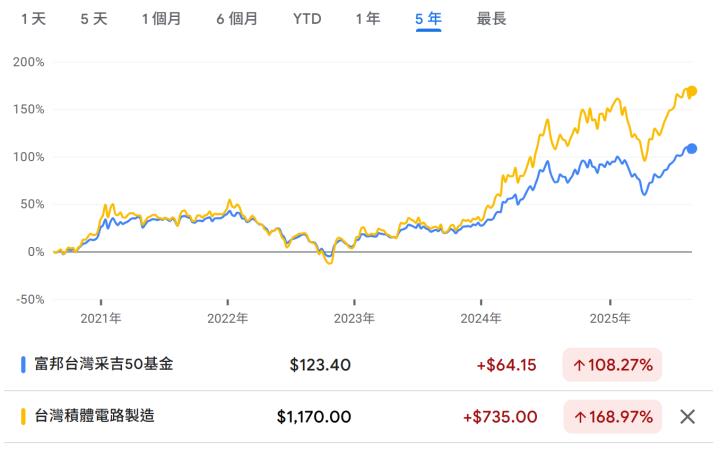
Task: Select the 6 個月 time range
Action: [x=237, y=19]
